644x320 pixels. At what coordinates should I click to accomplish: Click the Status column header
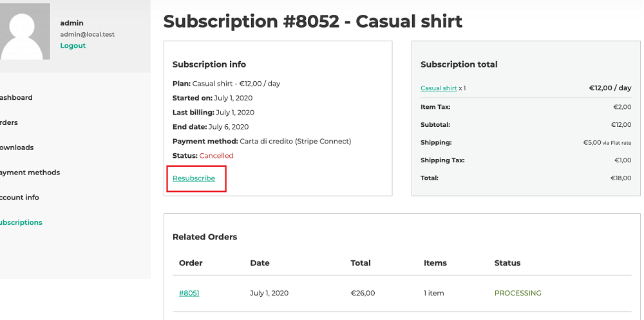click(507, 263)
